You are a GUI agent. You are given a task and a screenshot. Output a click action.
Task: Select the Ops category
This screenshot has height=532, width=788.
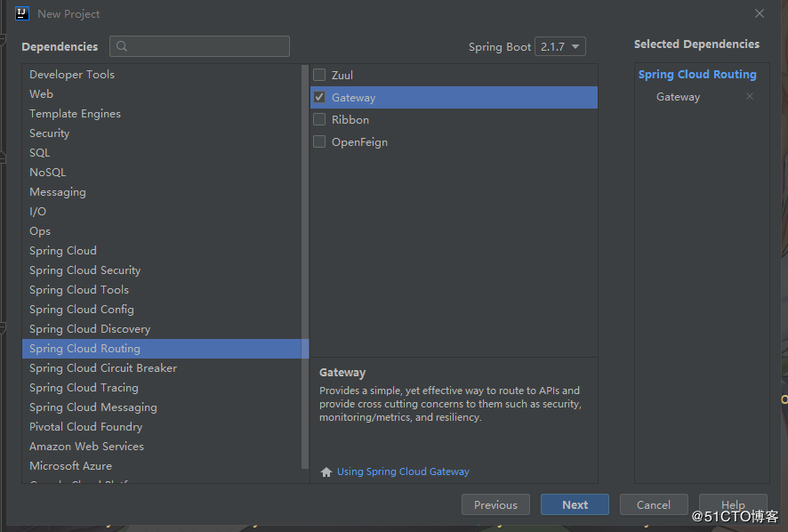pos(162,231)
